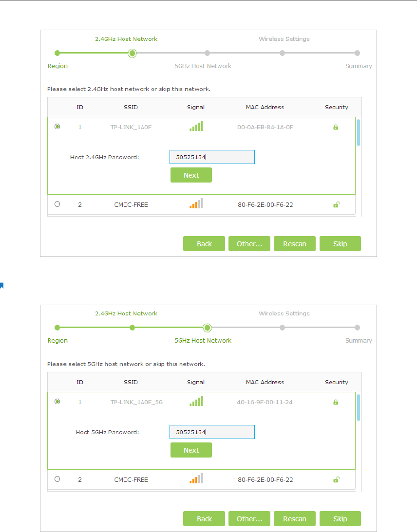Click Summary step label in top wizard

(359, 66)
